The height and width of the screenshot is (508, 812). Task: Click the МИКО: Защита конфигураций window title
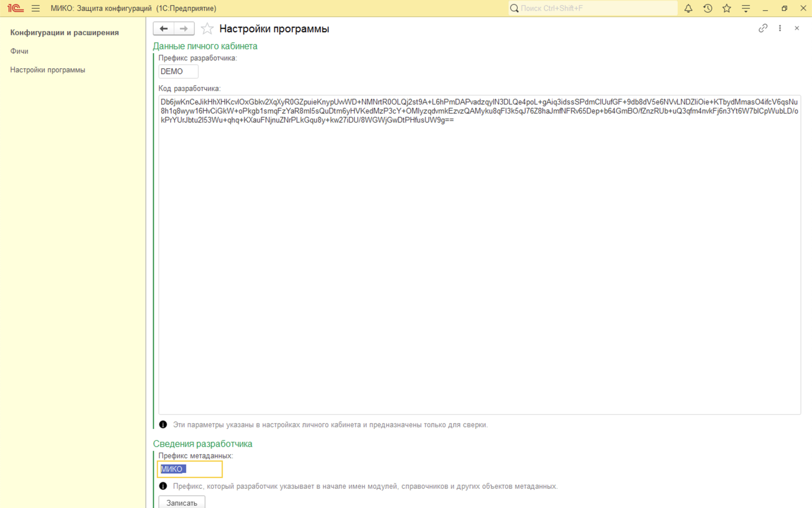click(134, 8)
